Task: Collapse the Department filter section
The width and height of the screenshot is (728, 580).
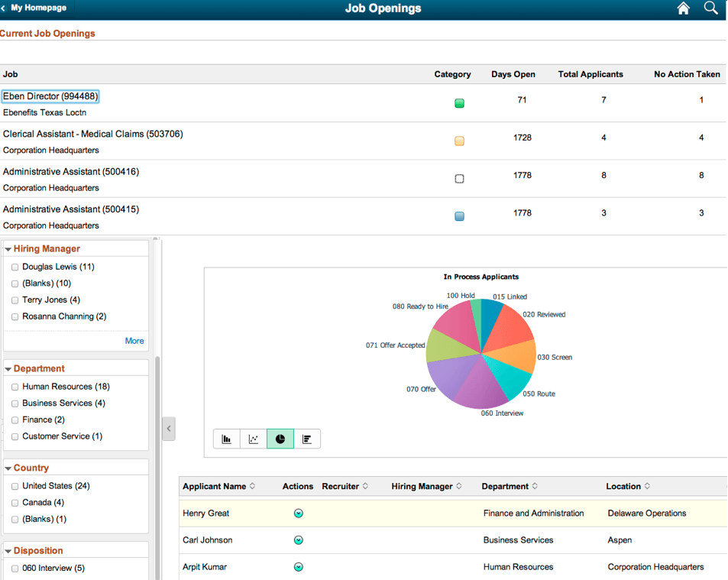Action: pyautogui.click(x=7, y=367)
